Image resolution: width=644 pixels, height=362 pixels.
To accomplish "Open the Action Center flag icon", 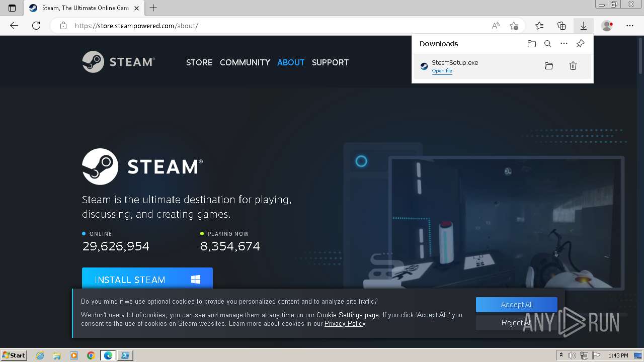I will pyautogui.click(x=596, y=355).
